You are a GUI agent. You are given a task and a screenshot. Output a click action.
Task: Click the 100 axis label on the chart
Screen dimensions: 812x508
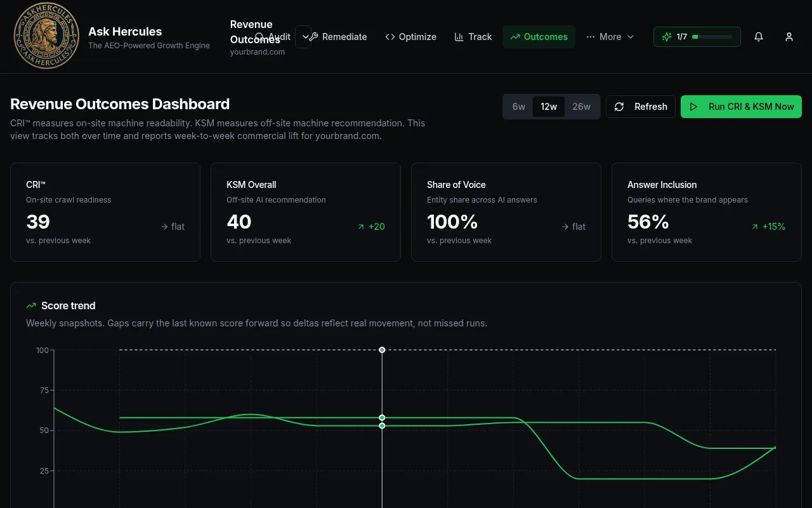(x=43, y=350)
